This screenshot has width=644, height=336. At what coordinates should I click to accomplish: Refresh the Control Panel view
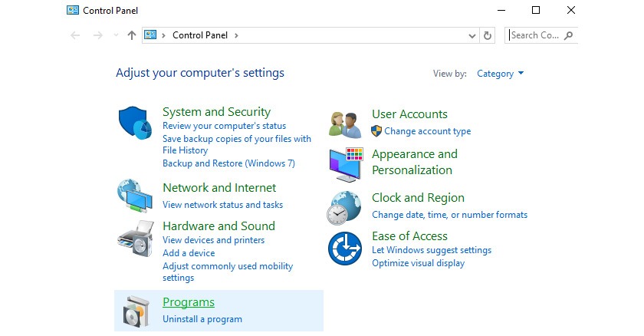pos(488,35)
